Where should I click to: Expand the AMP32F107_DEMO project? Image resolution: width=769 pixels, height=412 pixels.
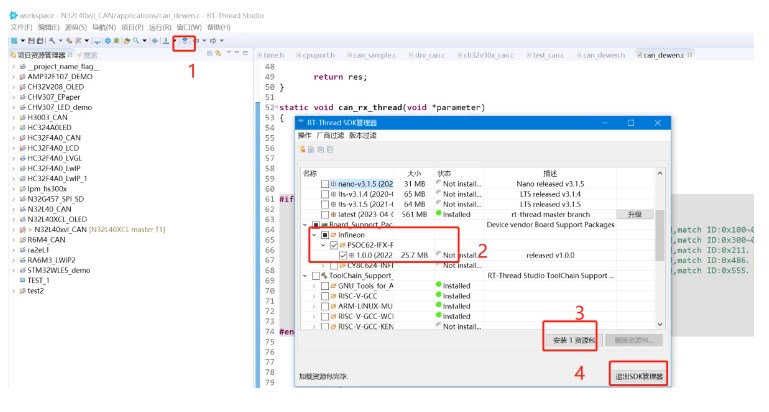point(13,77)
